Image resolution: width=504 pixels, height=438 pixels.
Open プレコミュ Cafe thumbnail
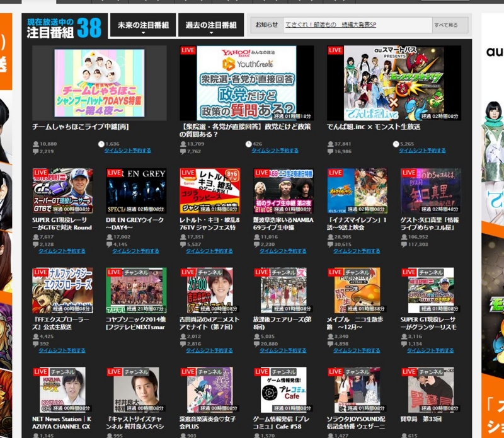pos(283,389)
